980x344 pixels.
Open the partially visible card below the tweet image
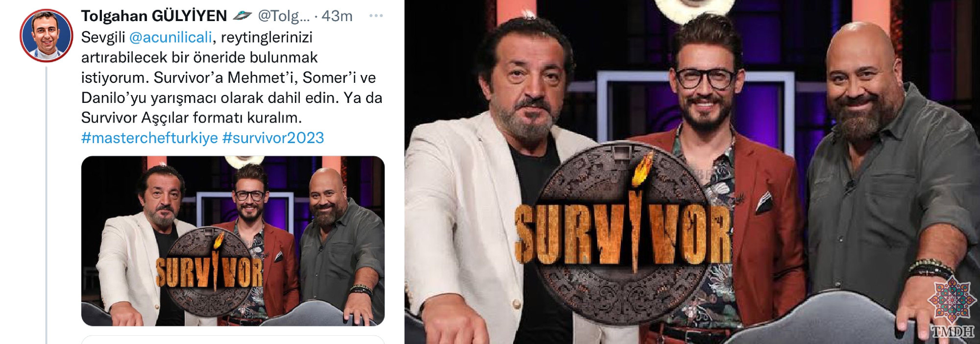point(233,340)
